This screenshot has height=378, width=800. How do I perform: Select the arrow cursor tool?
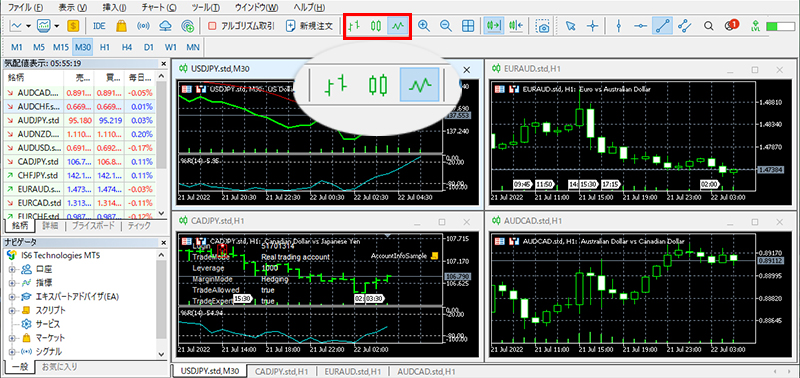pos(570,26)
